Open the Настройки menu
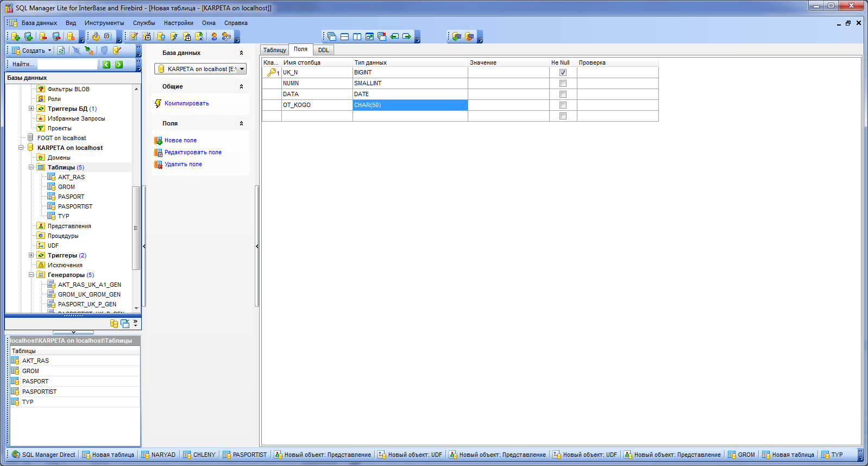This screenshot has width=868, height=466. [x=179, y=23]
